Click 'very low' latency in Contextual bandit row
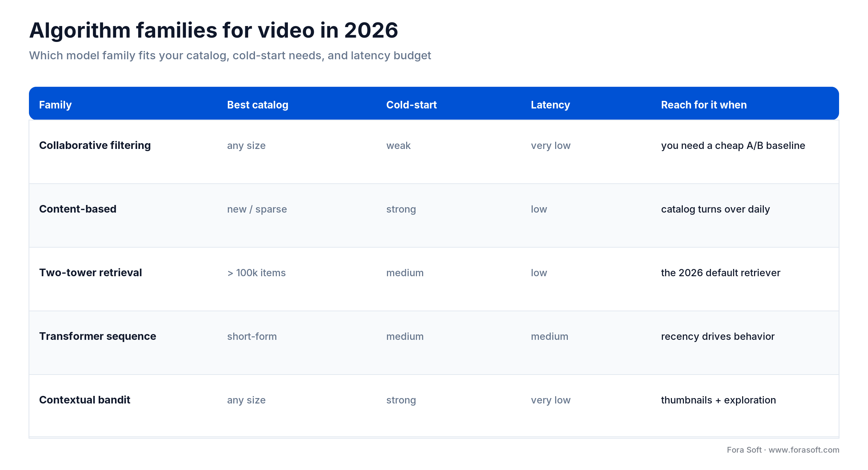This screenshot has width=868, height=470. (551, 400)
